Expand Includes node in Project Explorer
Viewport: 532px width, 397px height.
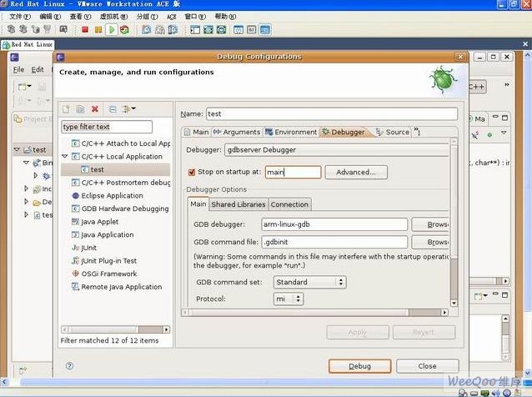pyautogui.click(x=26, y=188)
